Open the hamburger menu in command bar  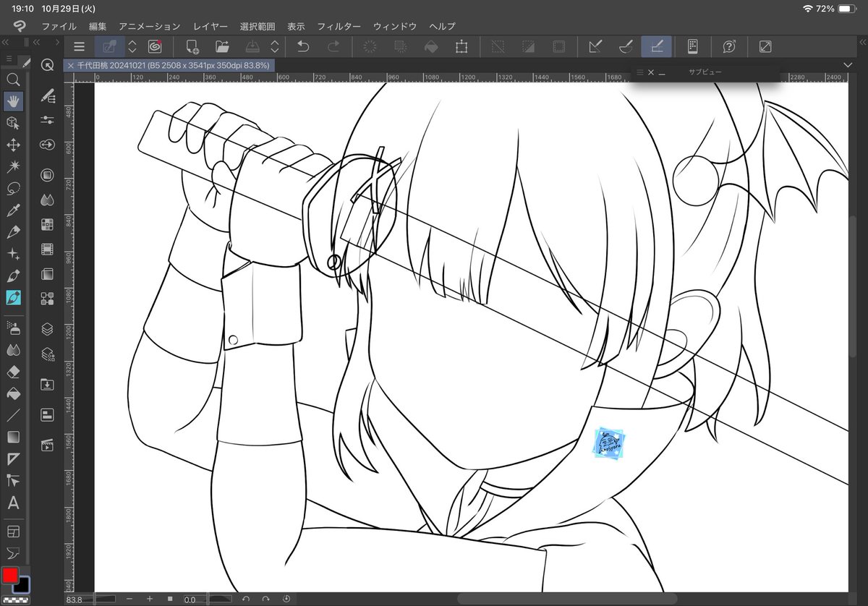pyautogui.click(x=79, y=46)
